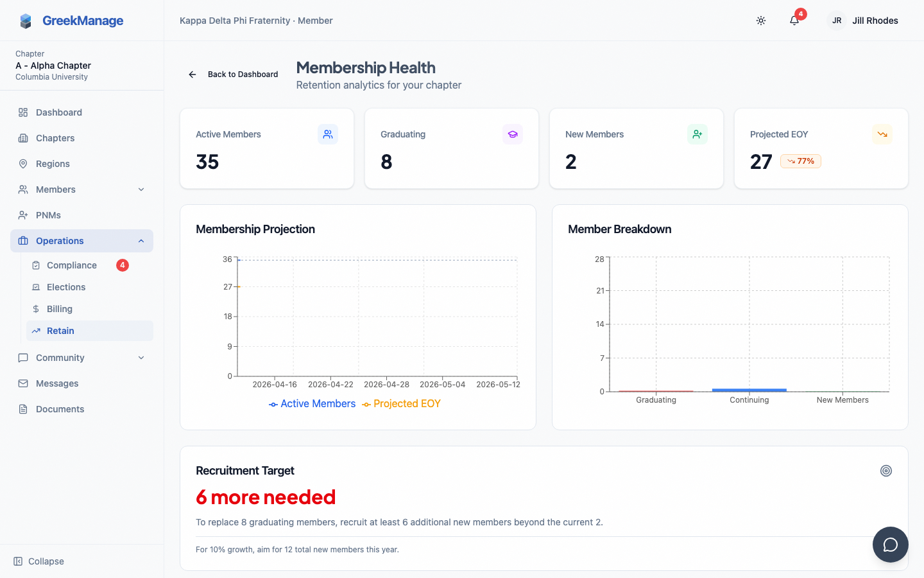Click the Graduating value 8

[386, 162]
